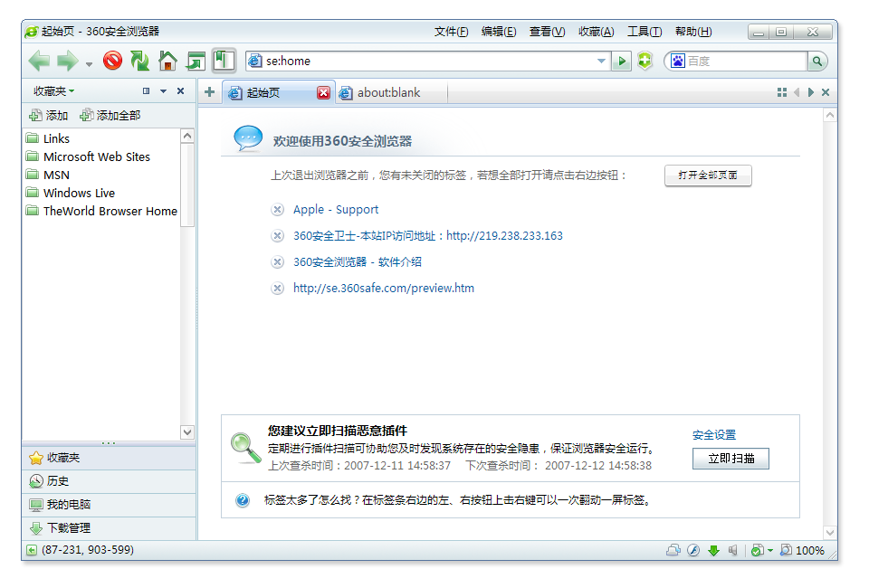Click the 安全设置 link
The image size is (869, 588).
(x=714, y=435)
